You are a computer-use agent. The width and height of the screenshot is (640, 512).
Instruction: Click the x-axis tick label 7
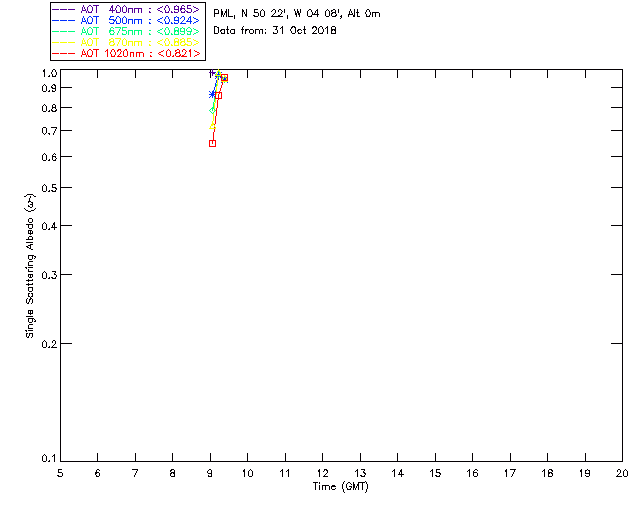(x=135, y=473)
